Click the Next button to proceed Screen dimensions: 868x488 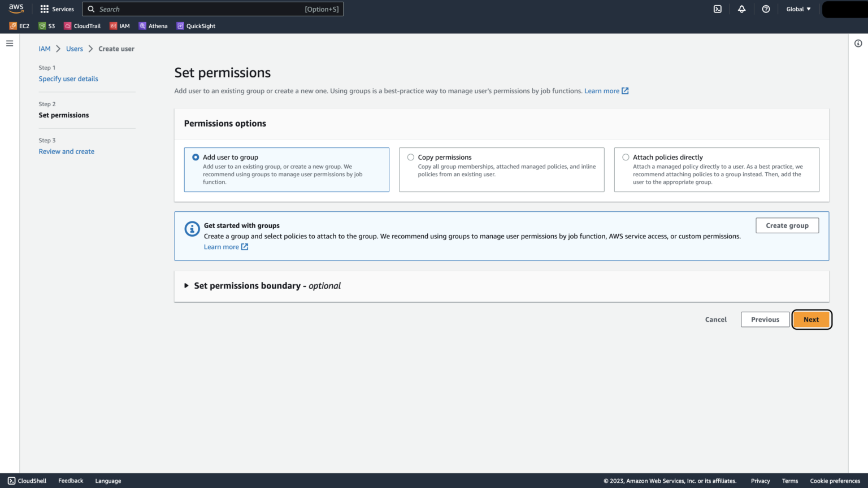pos(811,319)
